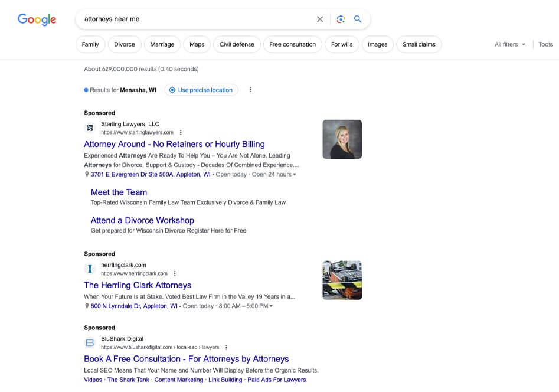Select the Free consultation filter chip

[x=292, y=44]
